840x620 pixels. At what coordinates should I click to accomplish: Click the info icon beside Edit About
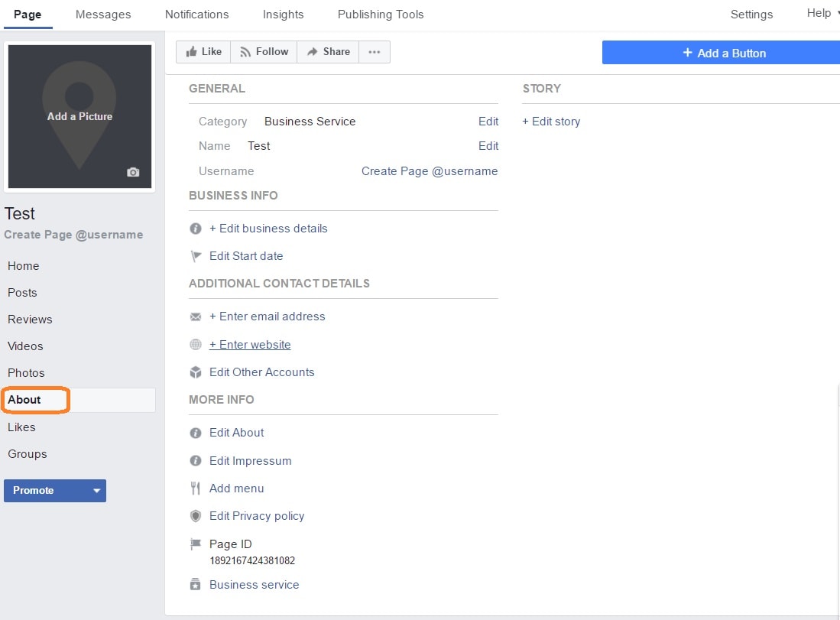pyautogui.click(x=196, y=433)
